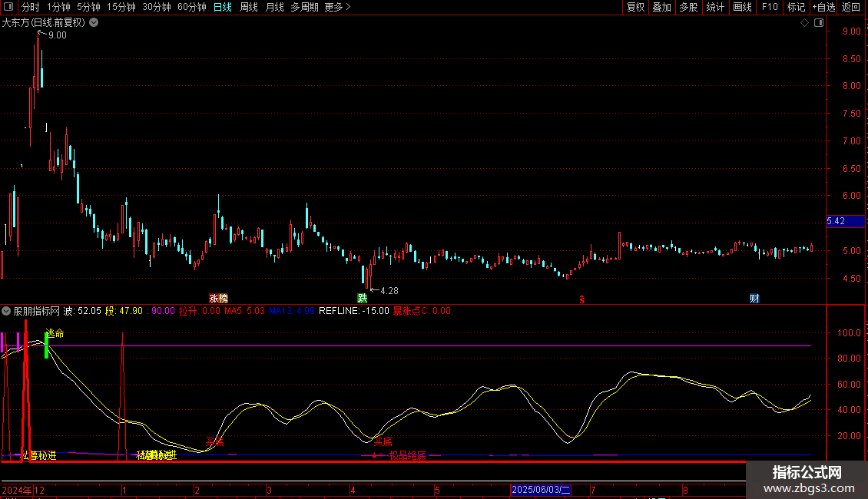
Task: Click the 拉升: 0.00 value
Action: 199,311
